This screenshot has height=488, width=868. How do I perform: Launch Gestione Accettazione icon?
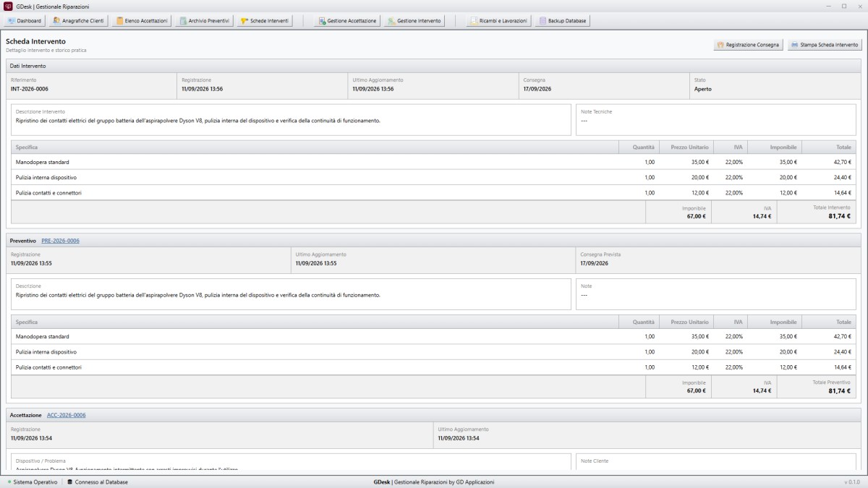point(323,21)
